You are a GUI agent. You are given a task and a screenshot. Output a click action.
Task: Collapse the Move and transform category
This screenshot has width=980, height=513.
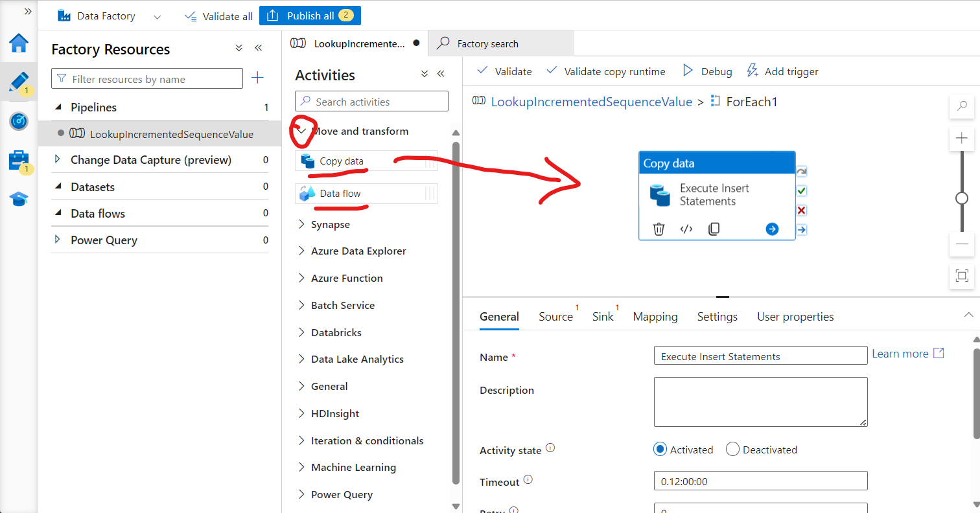coord(302,131)
